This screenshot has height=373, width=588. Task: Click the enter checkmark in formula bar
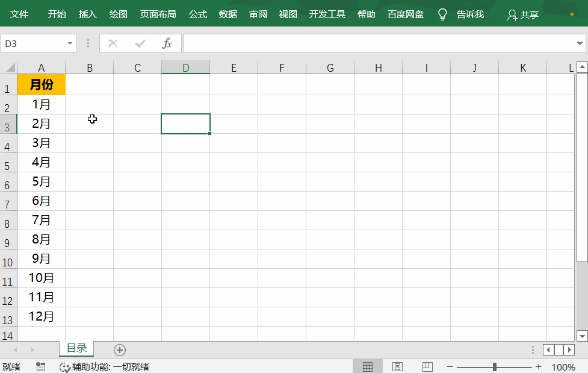140,43
